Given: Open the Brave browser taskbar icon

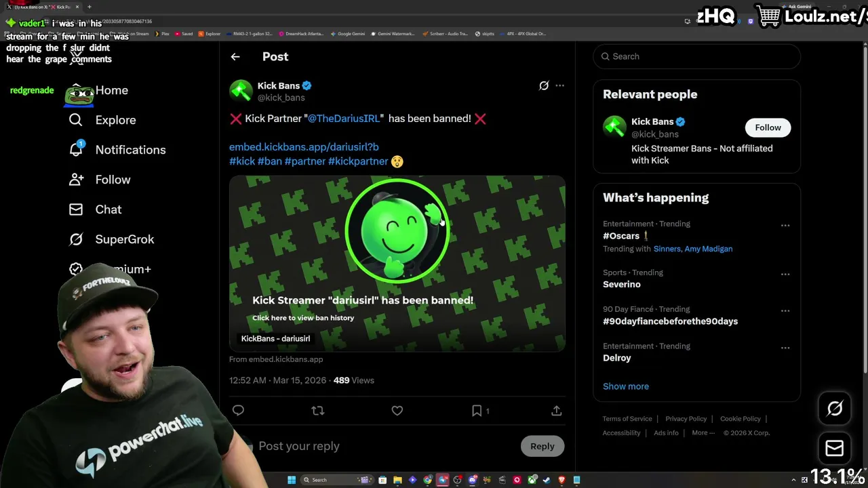Looking at the screenshot, I should coord(561,480).
